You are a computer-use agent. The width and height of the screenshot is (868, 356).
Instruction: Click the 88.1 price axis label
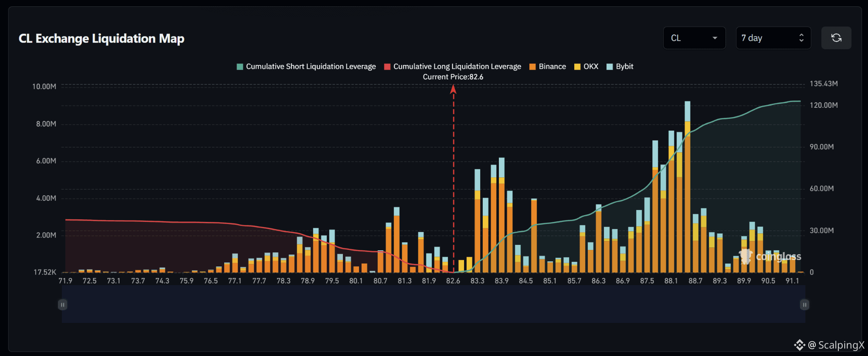click(671, 281)
